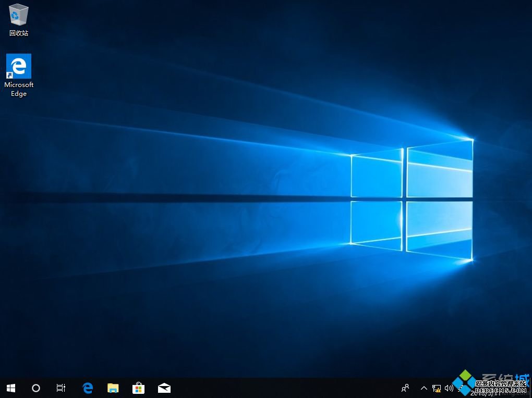Show hidden system tray icons

tap(424, 388)
